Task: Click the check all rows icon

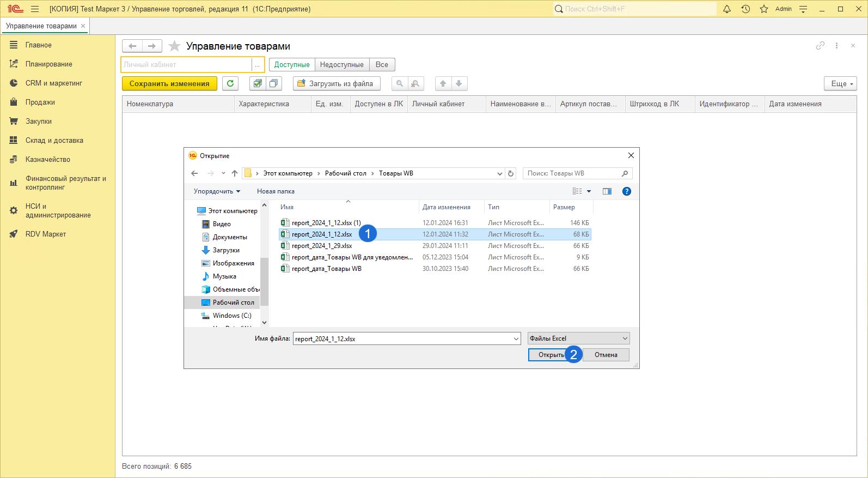Action: [x=258, y=83]
